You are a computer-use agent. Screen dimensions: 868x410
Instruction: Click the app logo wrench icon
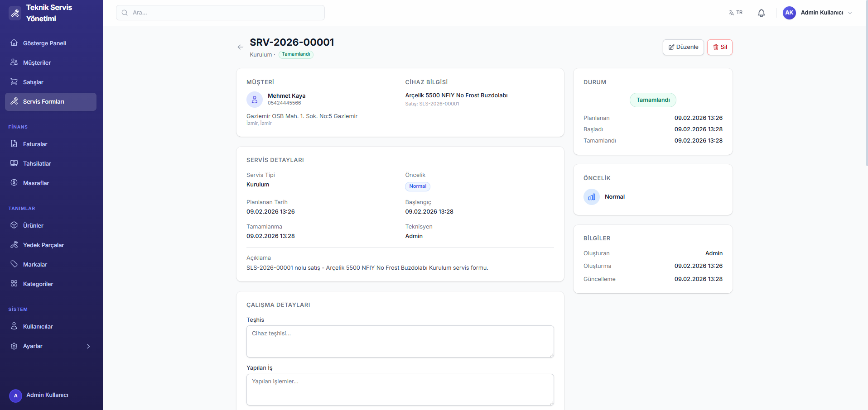pos(15,13)
